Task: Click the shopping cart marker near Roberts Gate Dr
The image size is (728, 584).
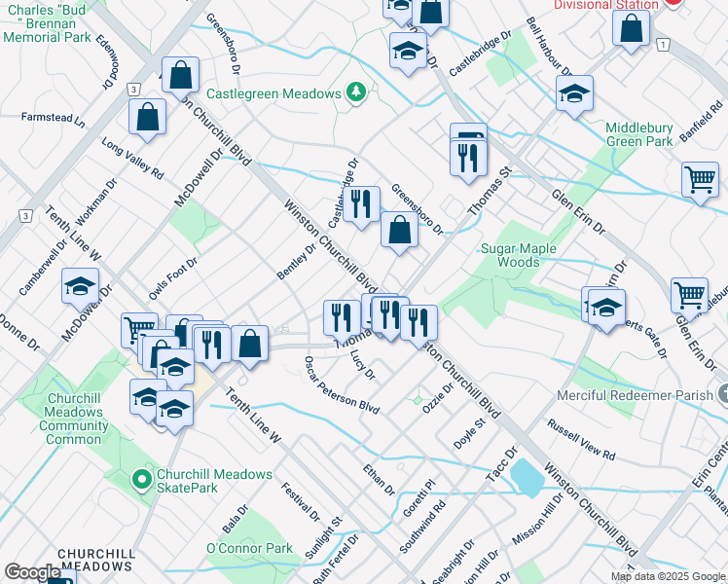Action: point(689,294)
